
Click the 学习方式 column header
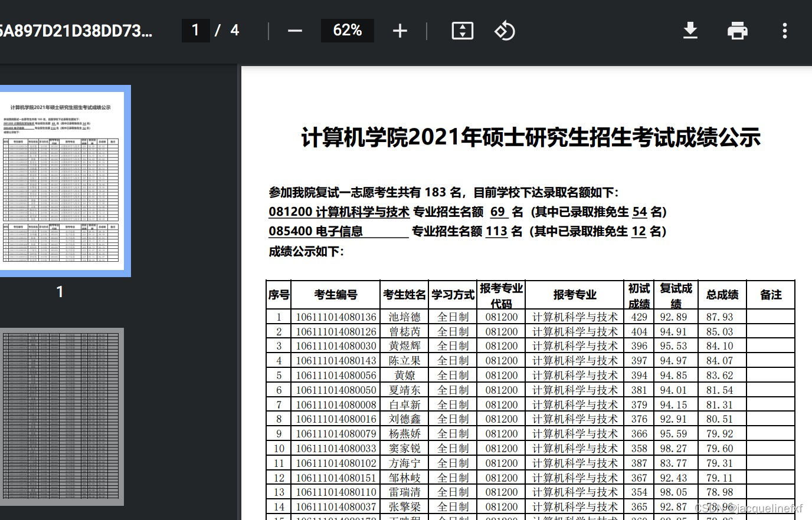453,295
